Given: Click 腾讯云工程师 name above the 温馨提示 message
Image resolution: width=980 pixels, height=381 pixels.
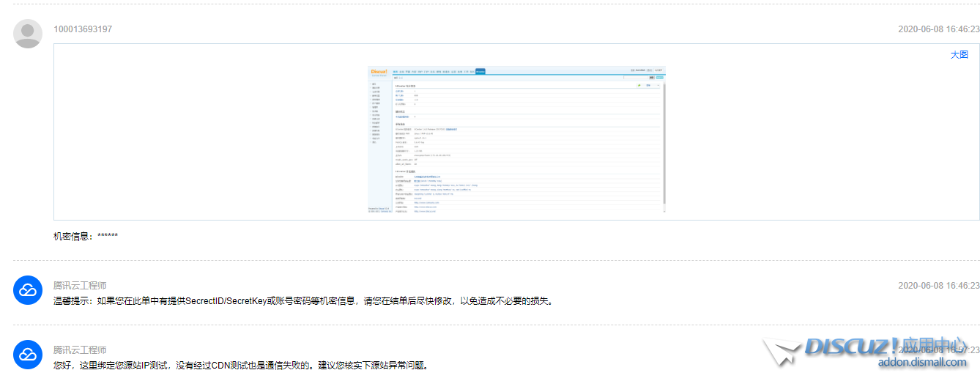Looking at the screenshot, I should tap(80, 286).
